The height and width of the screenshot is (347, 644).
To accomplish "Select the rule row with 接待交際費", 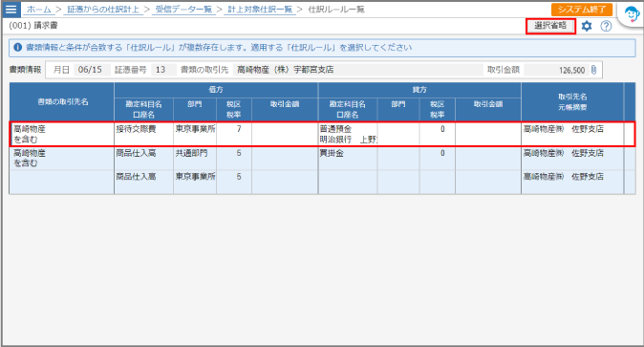I will (x=322, y=134).
